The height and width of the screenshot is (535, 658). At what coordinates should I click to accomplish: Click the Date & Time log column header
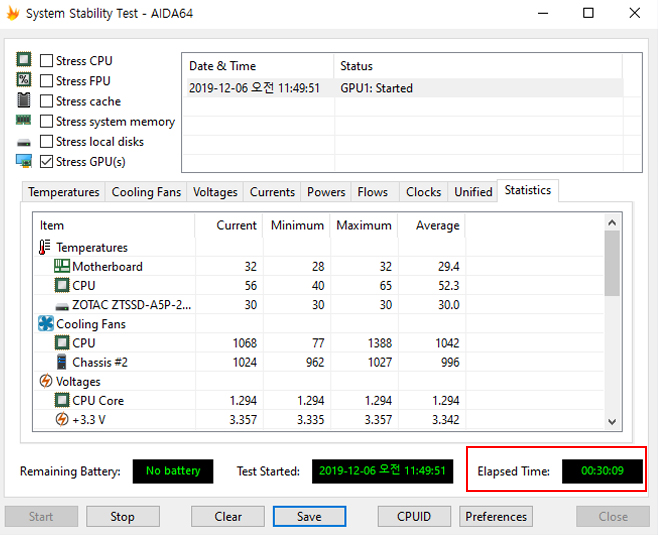coord(258,66)
